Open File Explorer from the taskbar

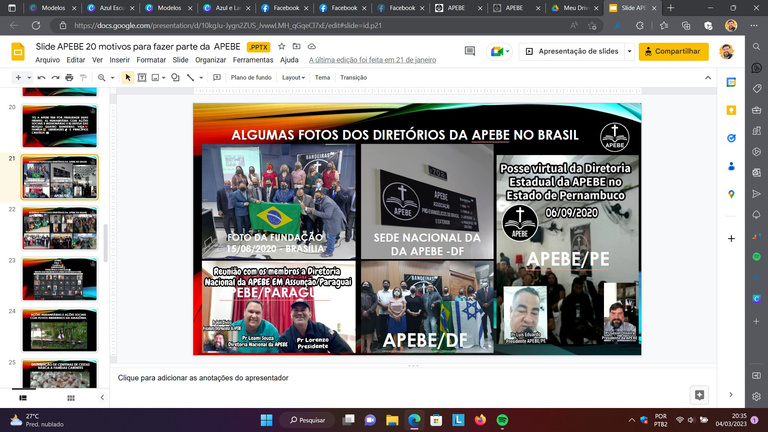[392, 420]
